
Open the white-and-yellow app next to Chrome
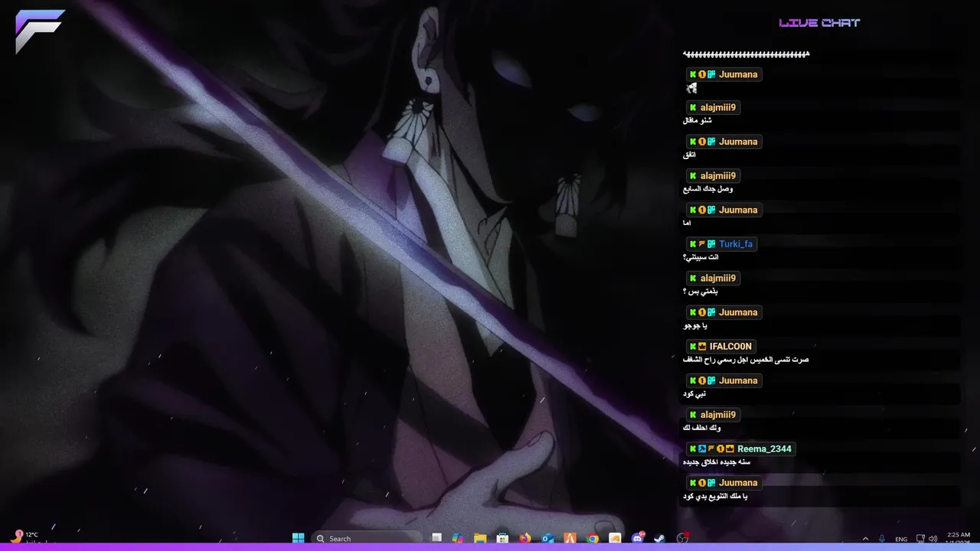pyautogui.click(x=615, y=538)
